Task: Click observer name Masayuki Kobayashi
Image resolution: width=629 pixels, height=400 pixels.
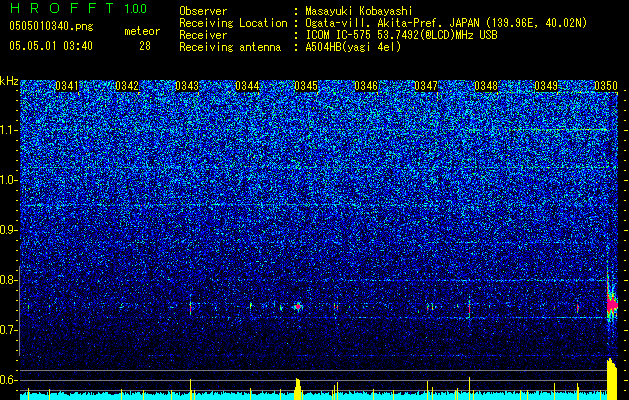Action: pyautogui.click(x=359, y=11)
